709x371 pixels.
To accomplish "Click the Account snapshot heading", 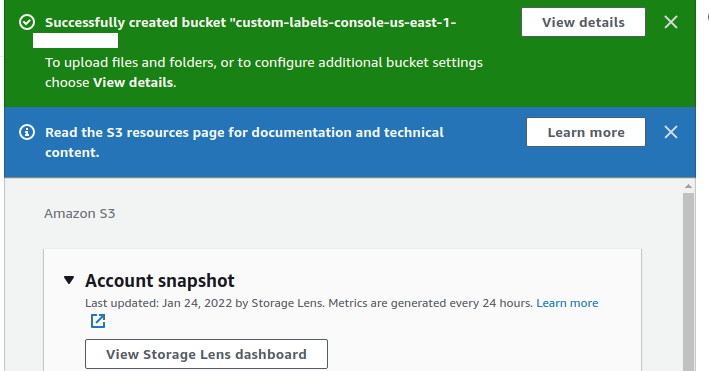I will [160, 281].
